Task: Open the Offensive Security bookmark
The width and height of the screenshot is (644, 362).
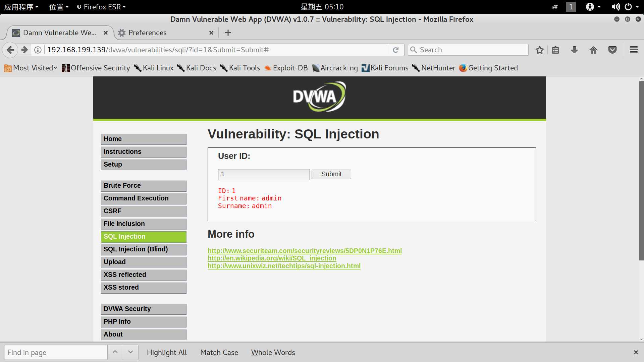Action: (x=96, y=68)
